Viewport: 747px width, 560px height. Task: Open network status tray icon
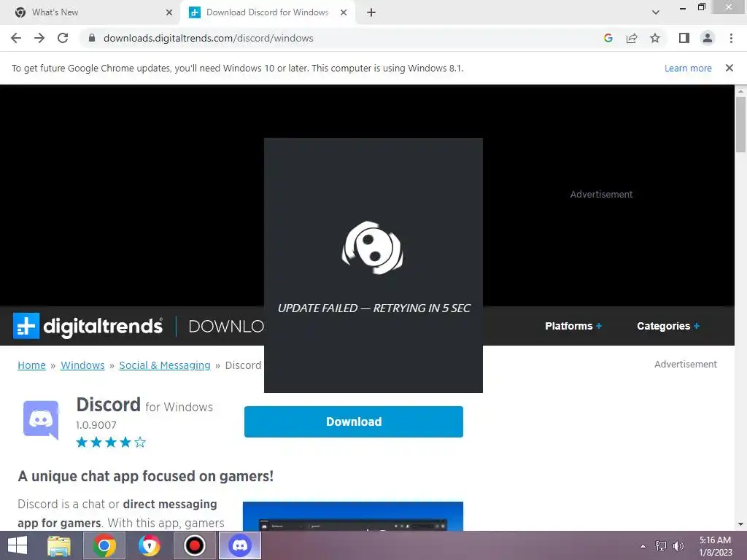click(661, 546)
